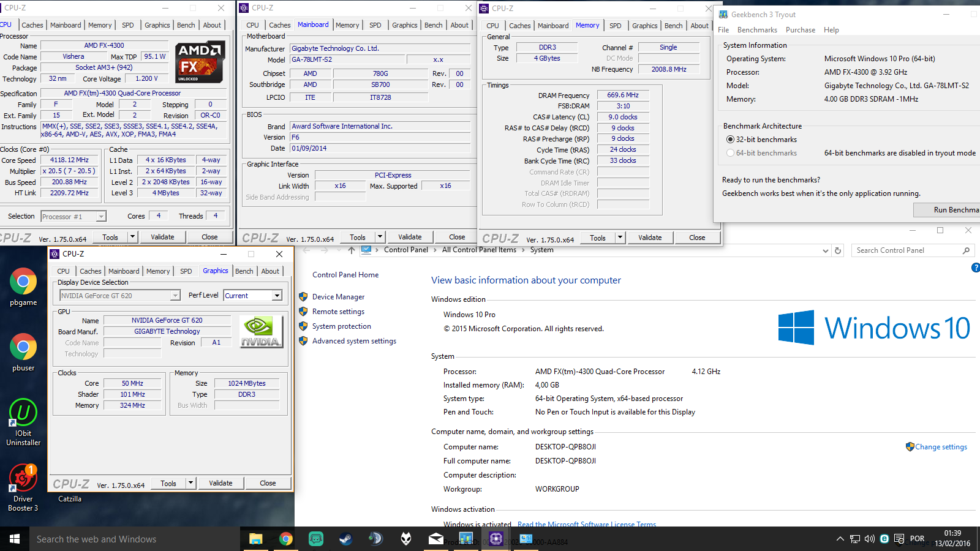Screen dimensions: 980x551
Task: Click All Control Panel Items breadcrumb
Action: (479, 250)
